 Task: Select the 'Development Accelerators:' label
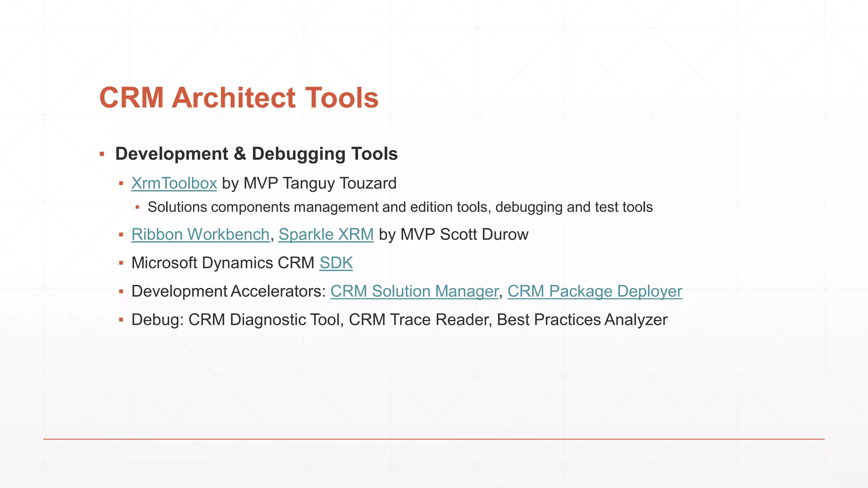tap(228, 291)
